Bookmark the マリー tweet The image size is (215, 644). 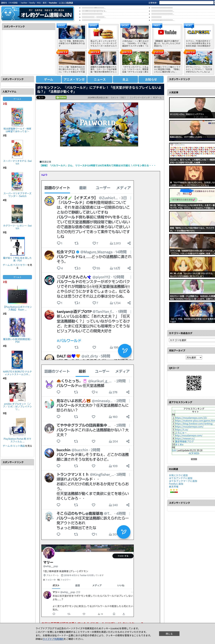pos(114,614)
